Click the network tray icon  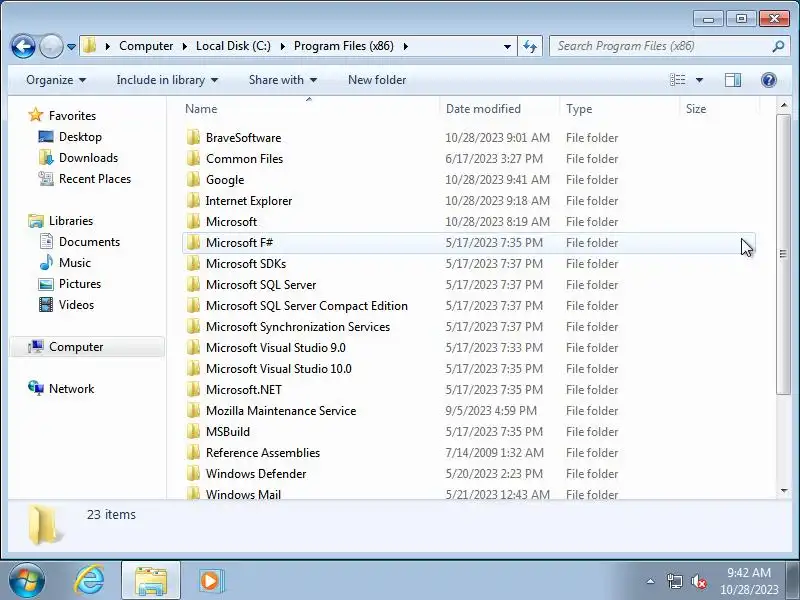point(674,581)
